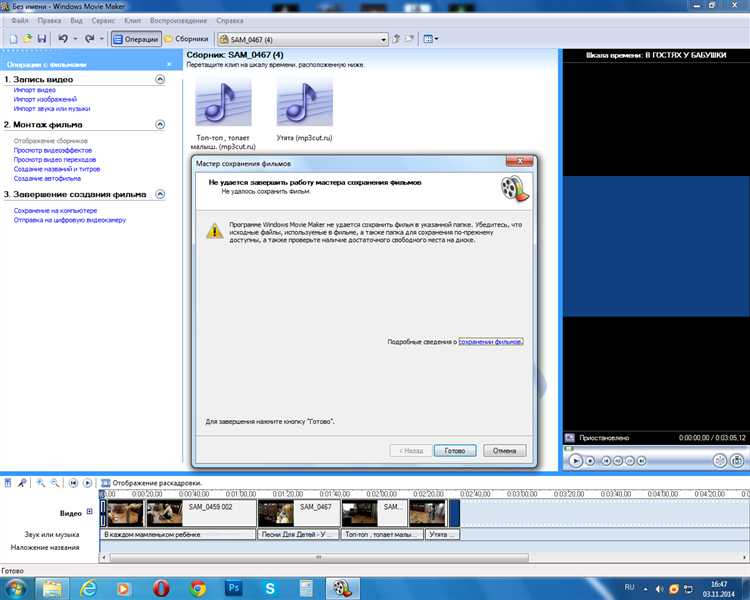Image resolution: width=750 pixels, height=600 pixels.
Task: Click Сохранение на компьютере link
Action: point(55,211)
